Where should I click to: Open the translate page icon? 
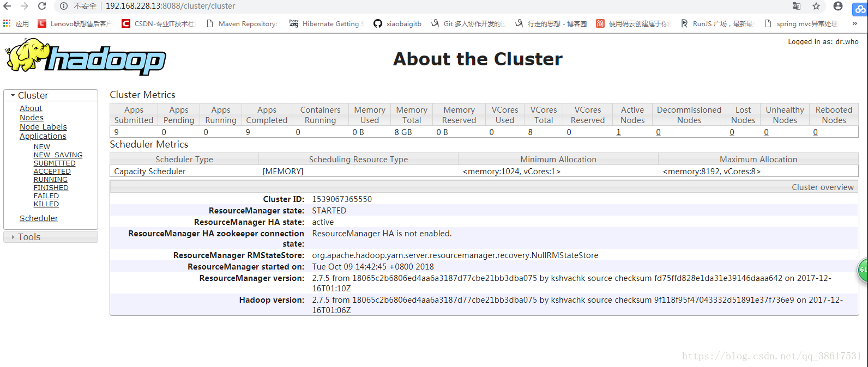(x=797, y=6)
